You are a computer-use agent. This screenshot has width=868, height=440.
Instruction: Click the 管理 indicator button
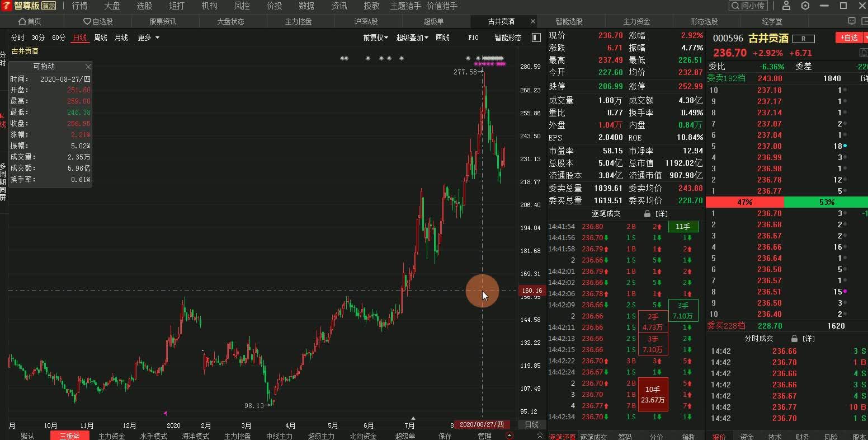click(x=484, y=436)
